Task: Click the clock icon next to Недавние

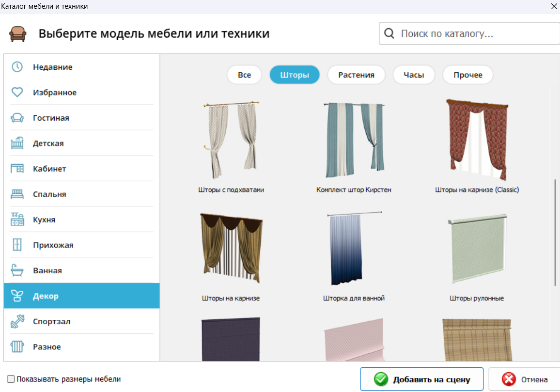Action: click(17, 67)
